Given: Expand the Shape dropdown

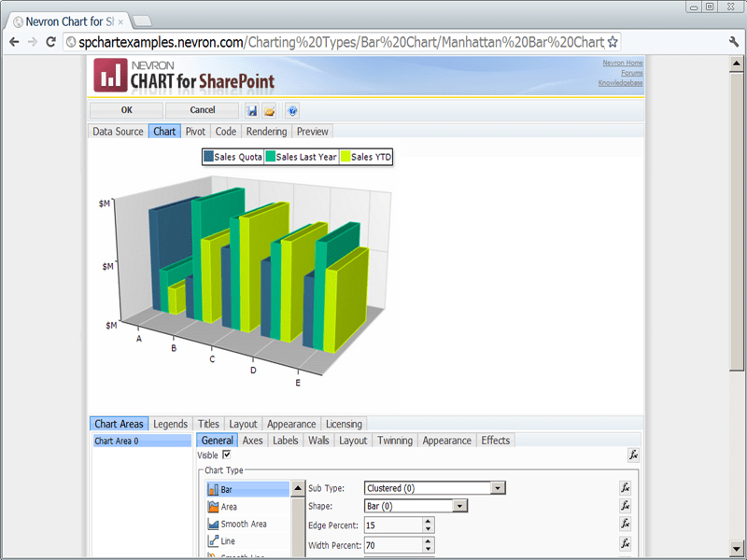Looking at the screenshot, I should point(460,506).
